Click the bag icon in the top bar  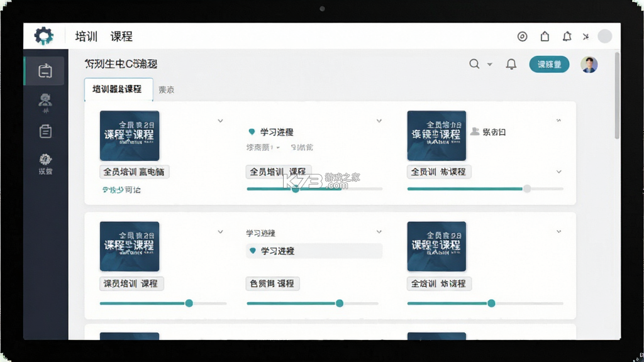point(545,36)
